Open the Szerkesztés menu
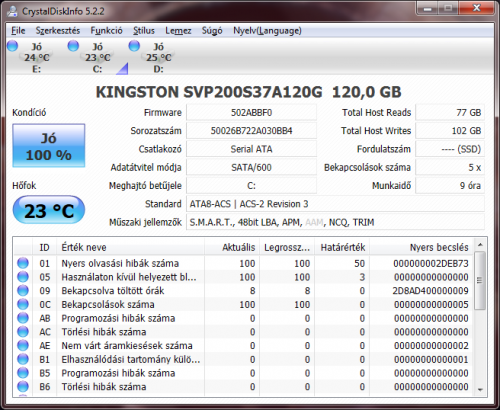 coord(58,31)
